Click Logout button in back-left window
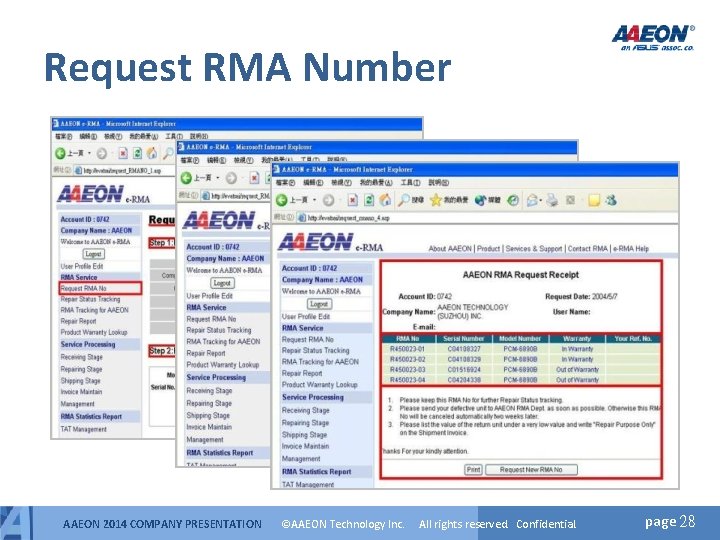Image resolution: width=720 pixels, height=540 pixels. pos(93,254)
